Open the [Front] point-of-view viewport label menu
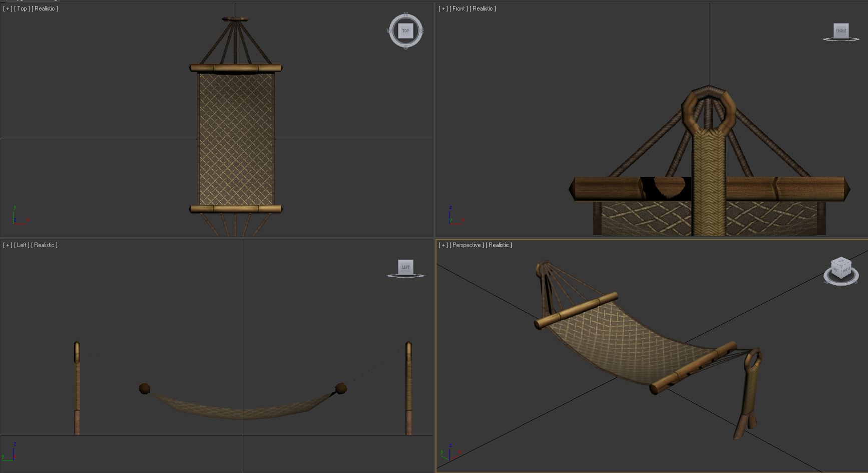This screenshot has height=473, width=868. pyautogui.click(x=459, y=9)
